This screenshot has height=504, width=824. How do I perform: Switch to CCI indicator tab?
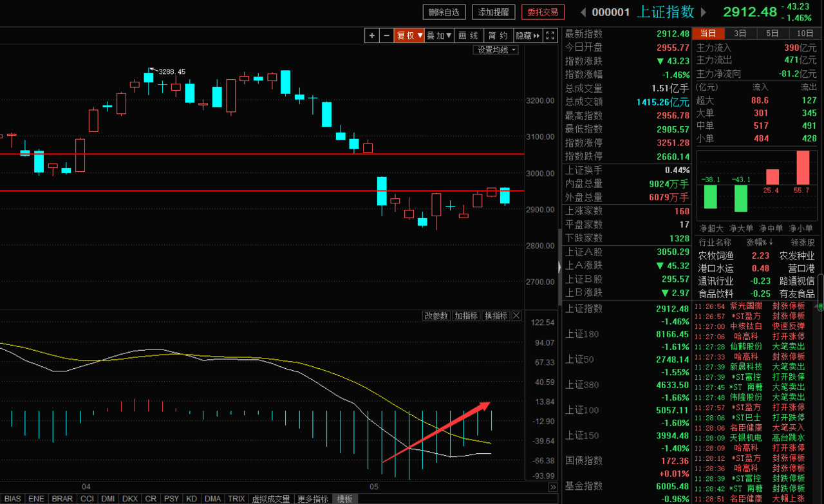click(87, 499)
